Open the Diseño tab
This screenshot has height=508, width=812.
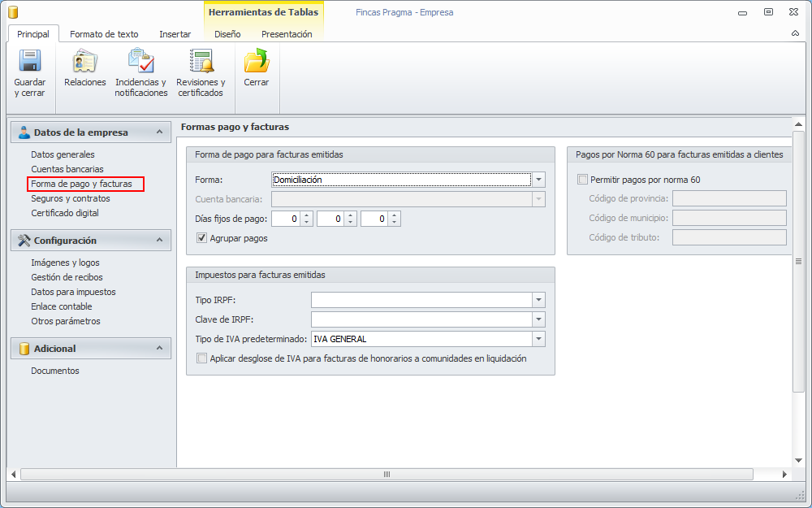tap(227, 34)
